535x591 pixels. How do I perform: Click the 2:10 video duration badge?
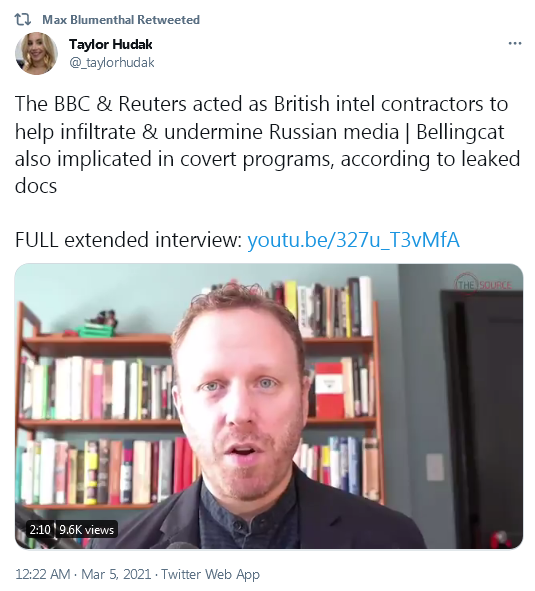[40, 530]
